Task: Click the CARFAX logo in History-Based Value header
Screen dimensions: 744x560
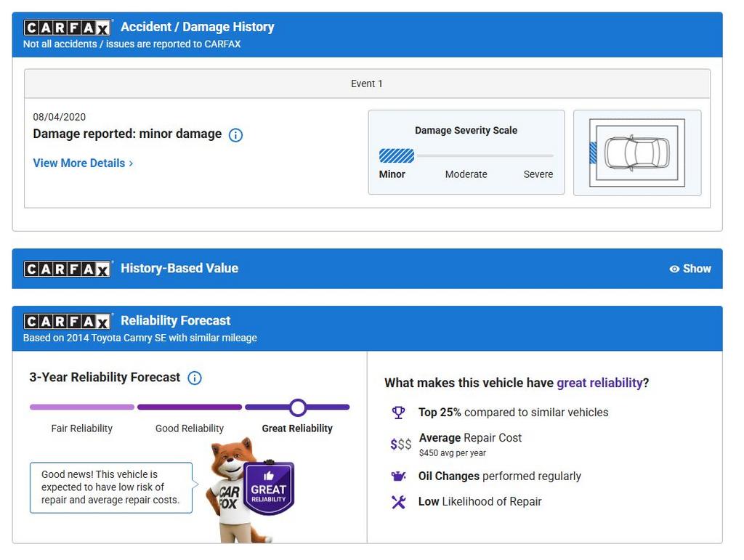Action: (x=67, y=269)
